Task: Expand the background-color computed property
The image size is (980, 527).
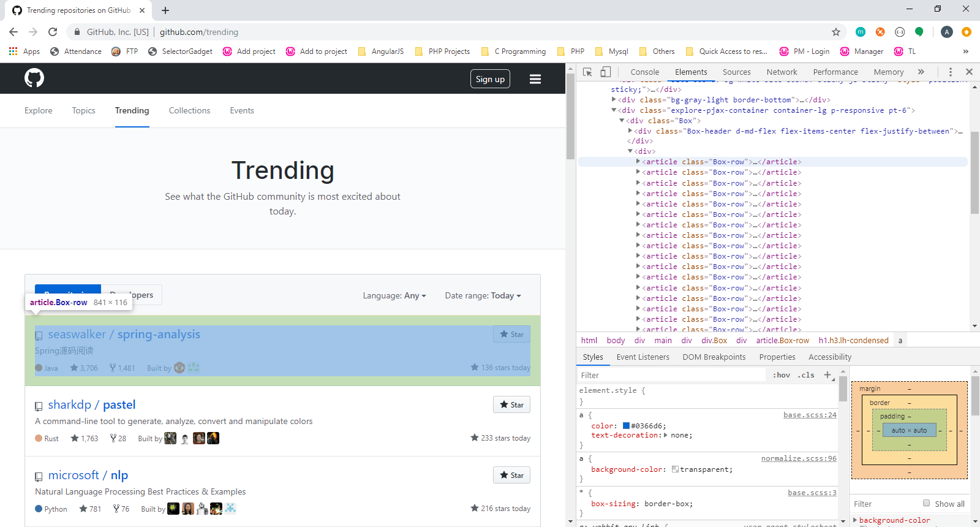Action: (855, 520)
